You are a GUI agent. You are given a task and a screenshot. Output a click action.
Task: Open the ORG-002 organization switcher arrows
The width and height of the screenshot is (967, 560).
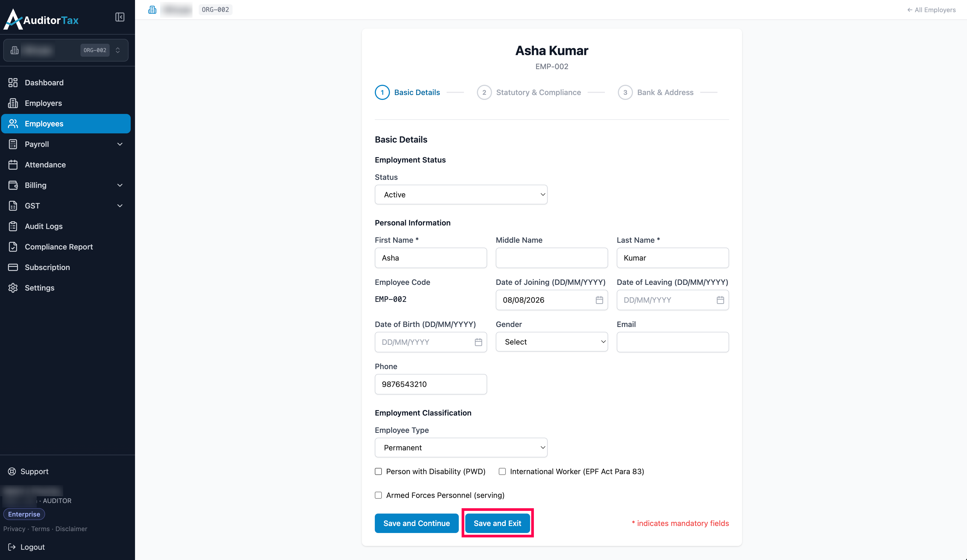[x=118, y=50]
